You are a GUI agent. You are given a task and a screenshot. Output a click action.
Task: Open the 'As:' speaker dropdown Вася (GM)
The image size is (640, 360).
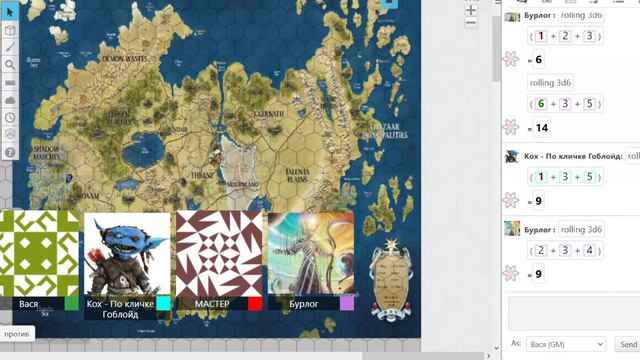(566, 344)
